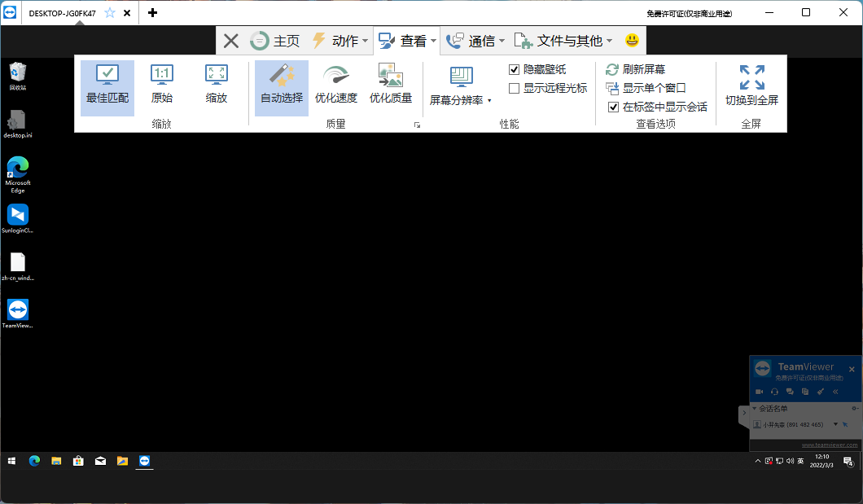The width and height of the screenshot is (863, 504).
Task: Collapse the 会话名单 session list
Action: point(754,409)
